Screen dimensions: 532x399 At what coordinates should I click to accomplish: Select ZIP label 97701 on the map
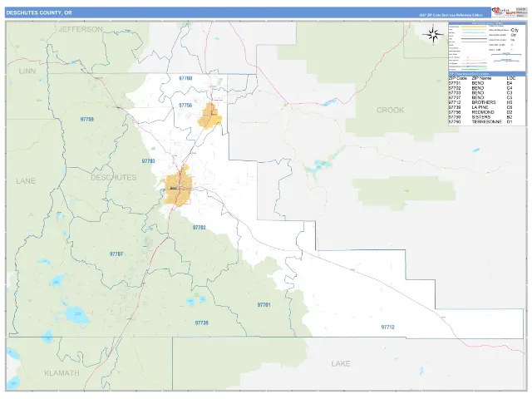264,305
